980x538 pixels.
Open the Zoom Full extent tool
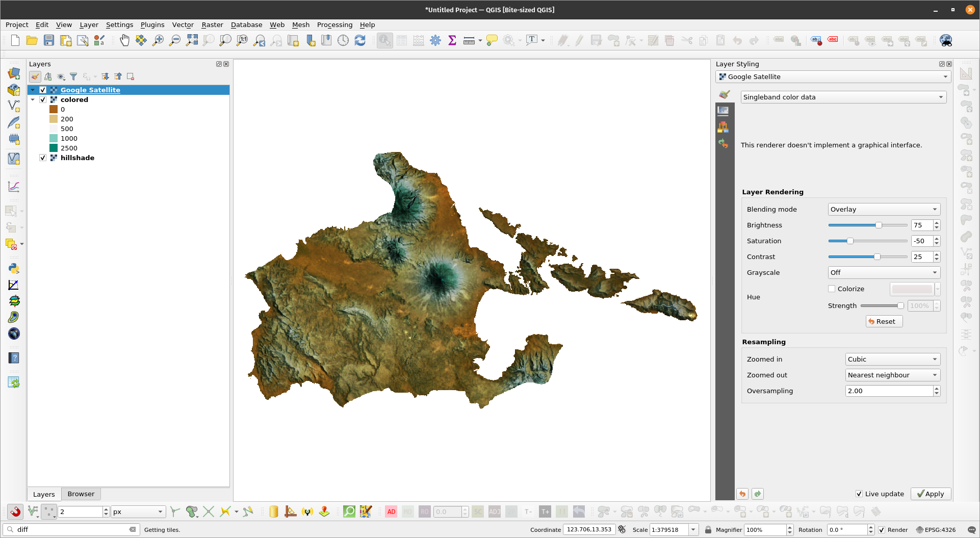pos(192,40)
